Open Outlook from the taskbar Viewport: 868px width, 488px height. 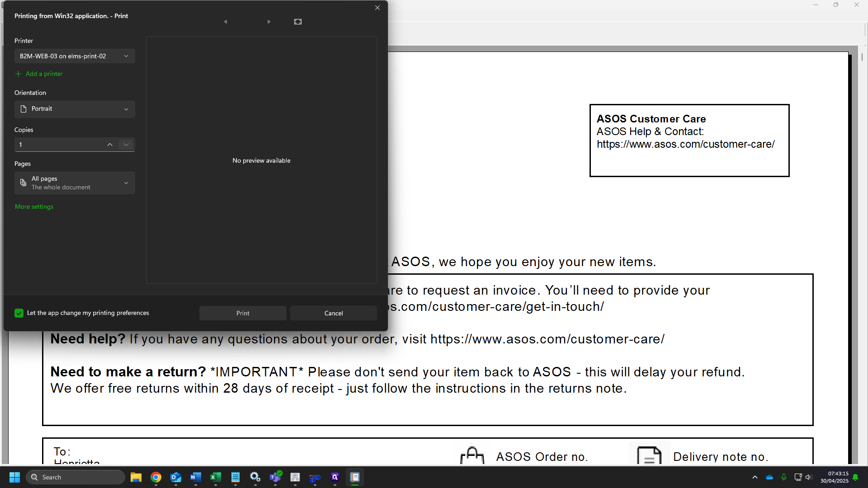176,477
